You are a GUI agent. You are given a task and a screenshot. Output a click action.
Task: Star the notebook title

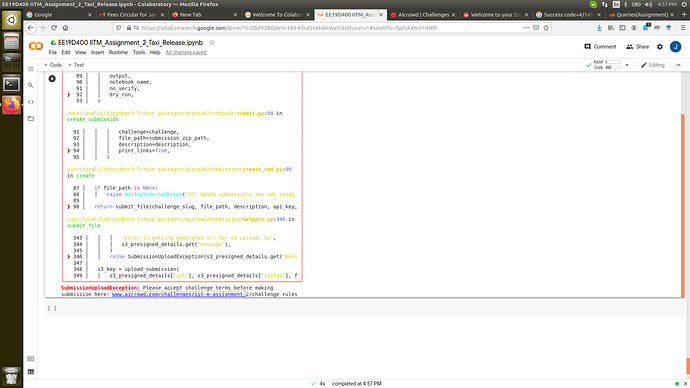(x=212, y=43)
